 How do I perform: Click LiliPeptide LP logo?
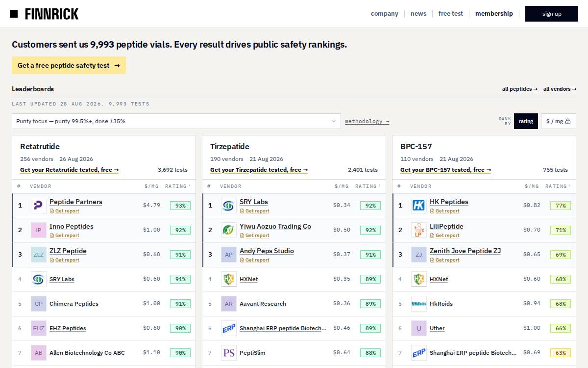coord(419,230)
